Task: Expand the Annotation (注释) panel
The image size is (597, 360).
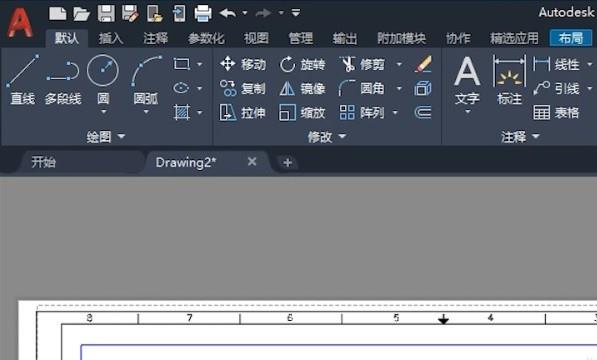Action: tap(520, 137)
